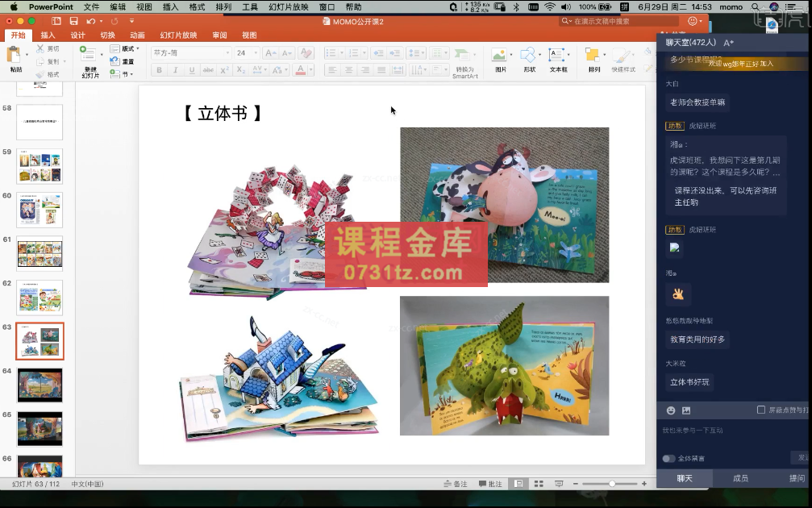The width and height of the screenshot is (812, 508).
Task: Click the Arrange (排列) icon
Action: (x=592, y=55)
